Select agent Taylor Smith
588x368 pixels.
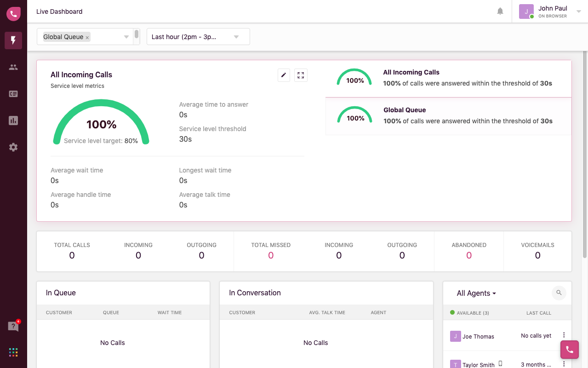click(479, 365)
